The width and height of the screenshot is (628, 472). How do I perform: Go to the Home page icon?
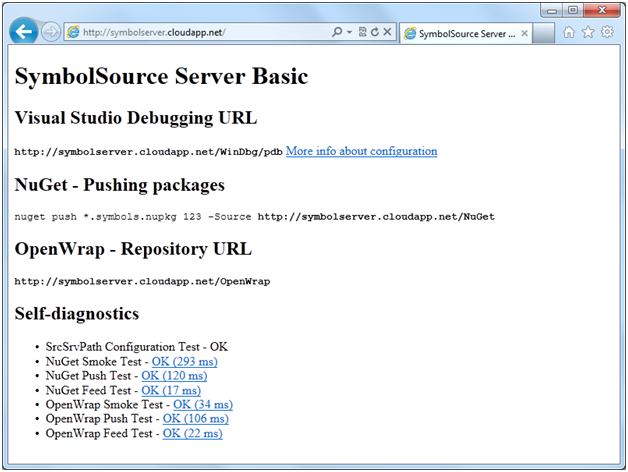tap(569, 32)
